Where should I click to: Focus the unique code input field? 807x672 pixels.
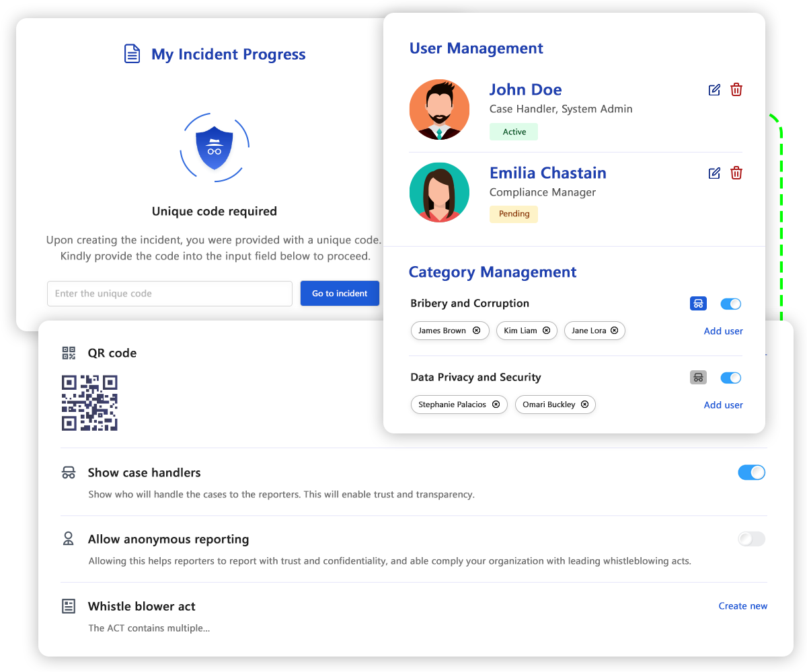pyautogui.click(x=169, y=294)
